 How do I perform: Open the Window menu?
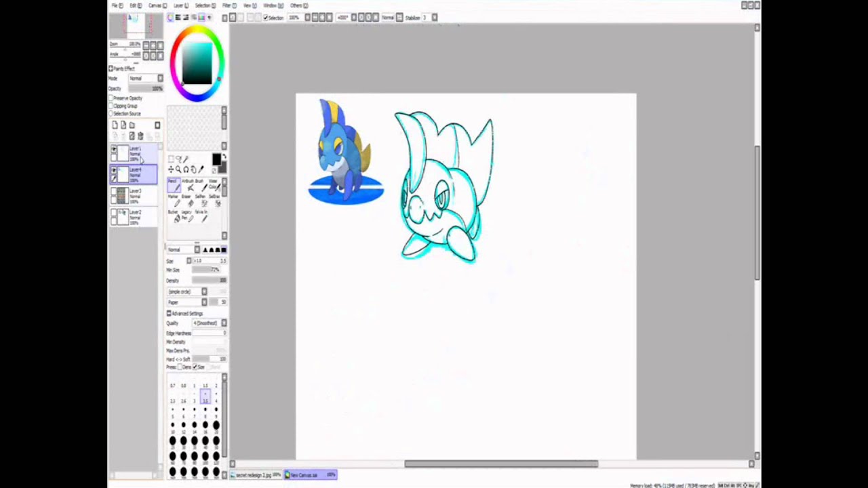(273, 5)
